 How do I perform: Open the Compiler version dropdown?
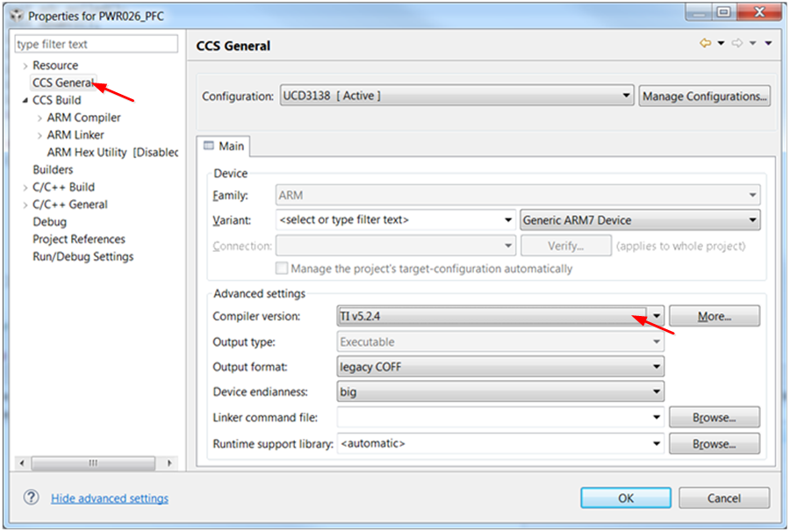(x=500, y=316)
